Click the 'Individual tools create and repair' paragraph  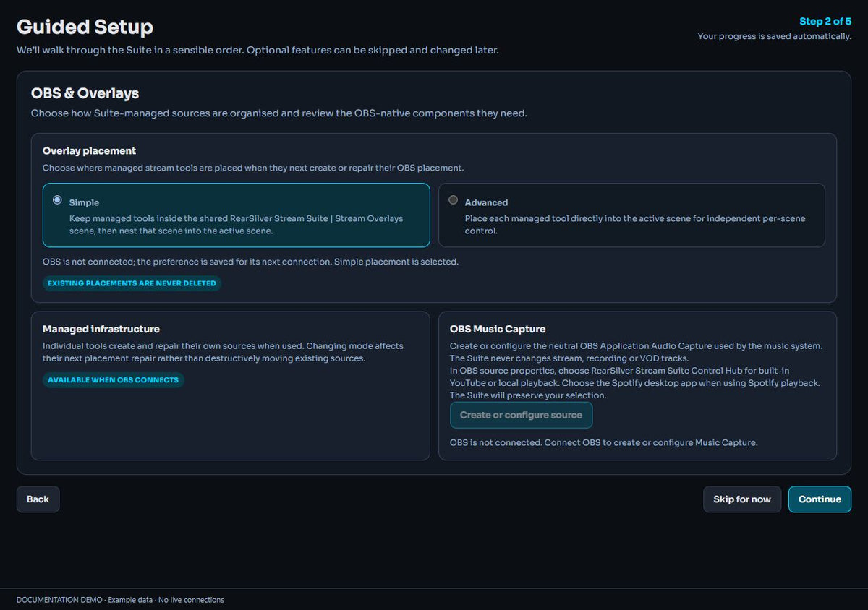pyautogui.click(x=223, y=352)
